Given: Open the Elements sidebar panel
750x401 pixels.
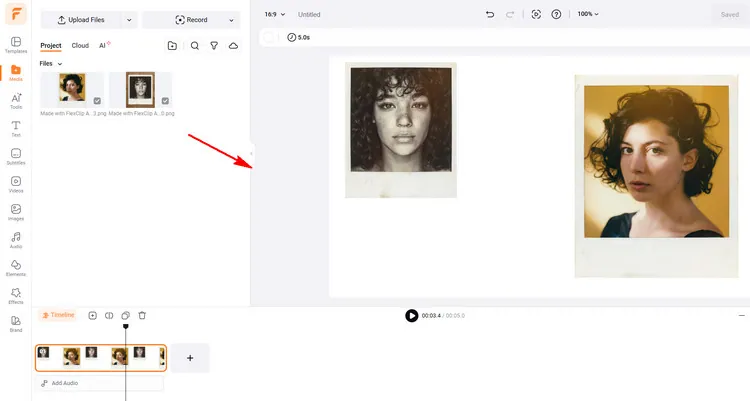Looking at the screenshot, I should (x=15, y=268).
